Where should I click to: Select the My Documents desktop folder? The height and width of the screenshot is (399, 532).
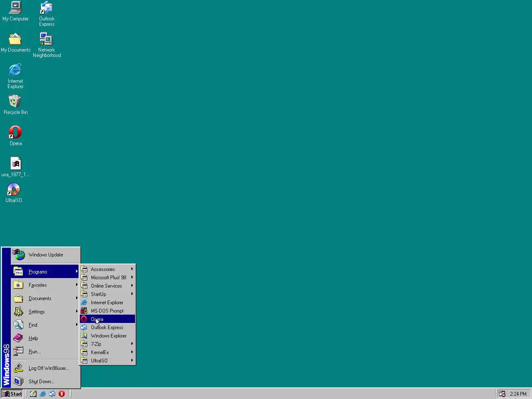point(15,43)
